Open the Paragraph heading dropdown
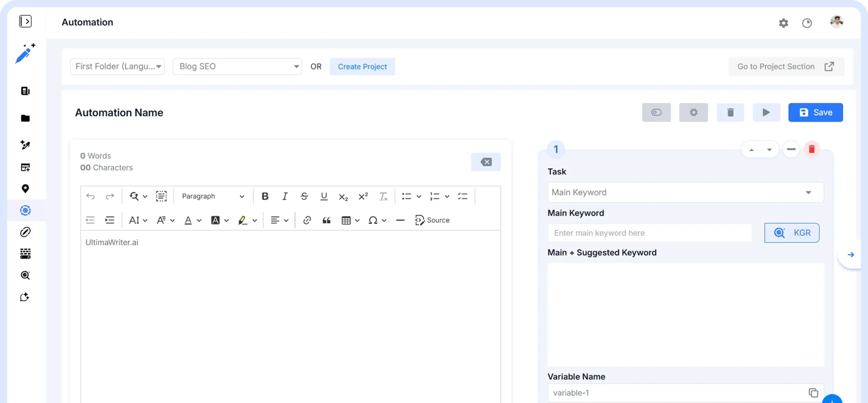 pyautogui.click(x=213, y=196)
